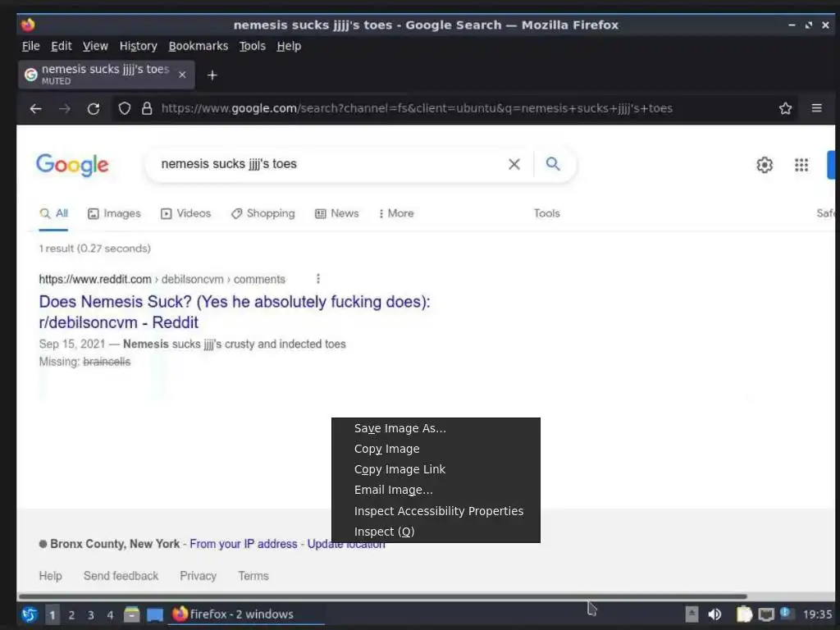This screenshot has width=840, height=630.
Task: Choose Copy Image Link
Action: (436, 469)
